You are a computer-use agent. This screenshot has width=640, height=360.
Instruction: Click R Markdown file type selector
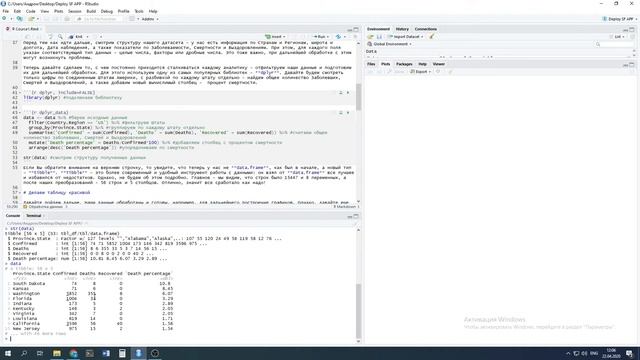pos(346,207)
